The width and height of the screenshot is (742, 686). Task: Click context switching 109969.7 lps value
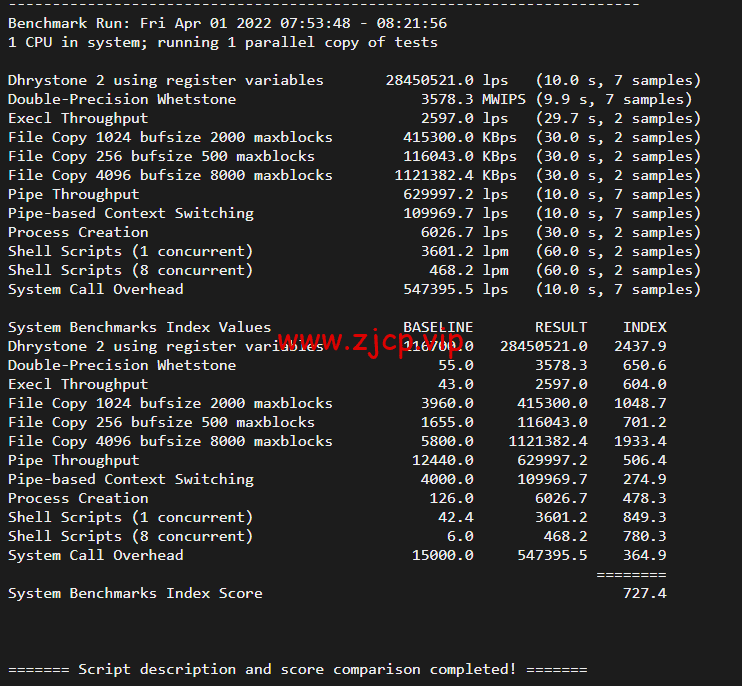coord(455,213)
